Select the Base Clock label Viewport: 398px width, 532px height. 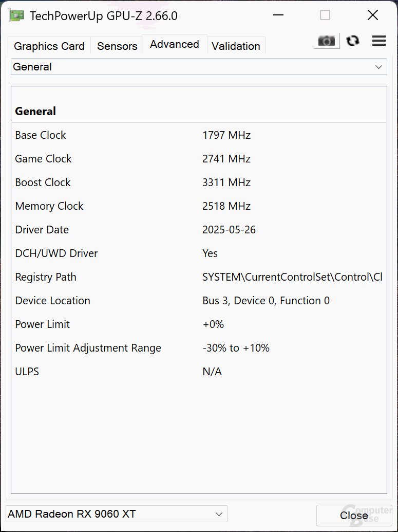tap(41, 135)
